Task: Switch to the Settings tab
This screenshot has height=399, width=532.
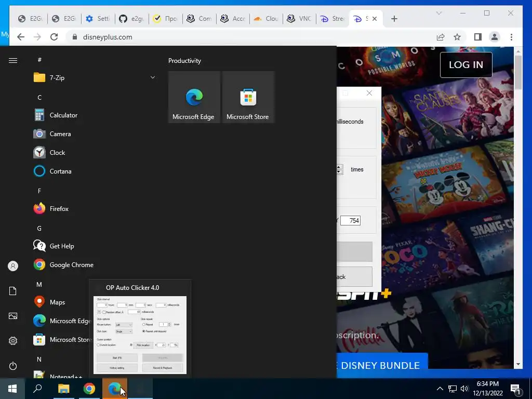Action: 98,19
